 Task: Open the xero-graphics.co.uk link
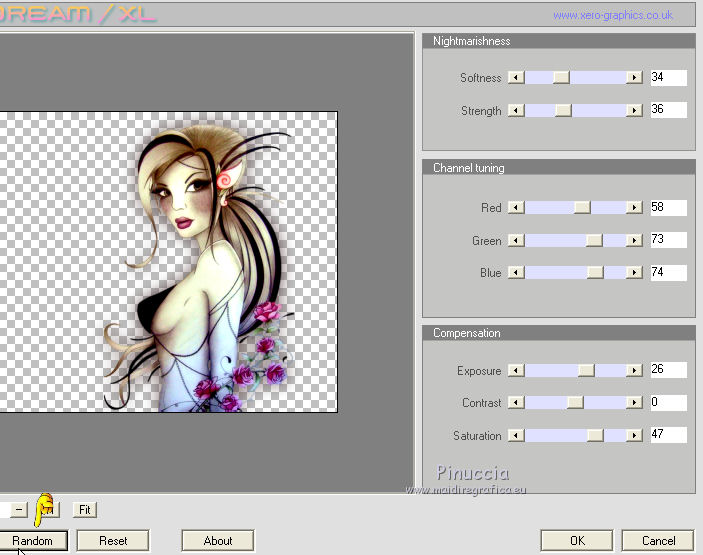(x=613, y=15)
